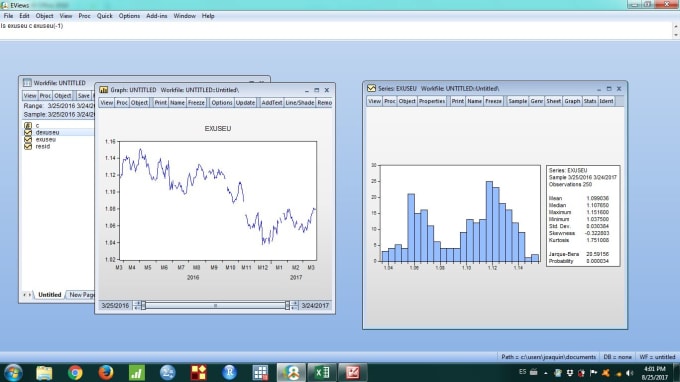Select the coefficient vector c icon in workfile
The width and height of the screenshot is (680, 382).
[x=28, y=125]
